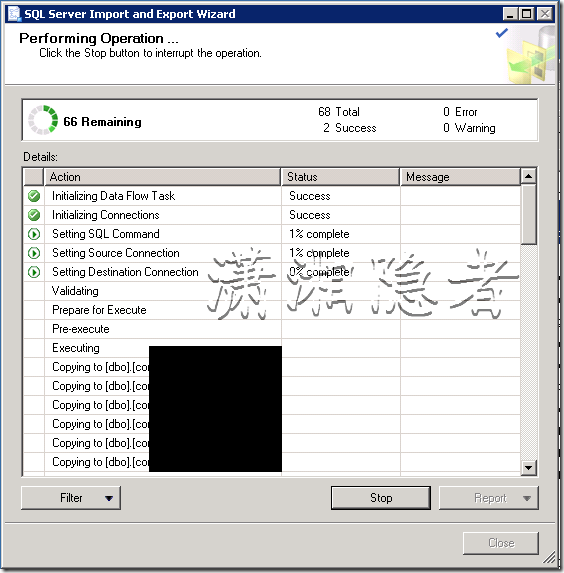Click the disabled Close button at the bottom
The image size is (564, 573).
click(501, 543)
